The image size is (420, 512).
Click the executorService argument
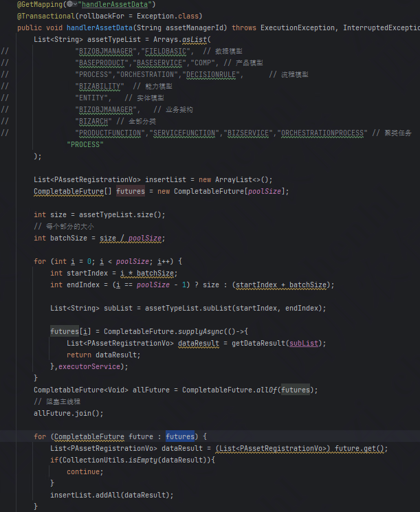point(89,367)
